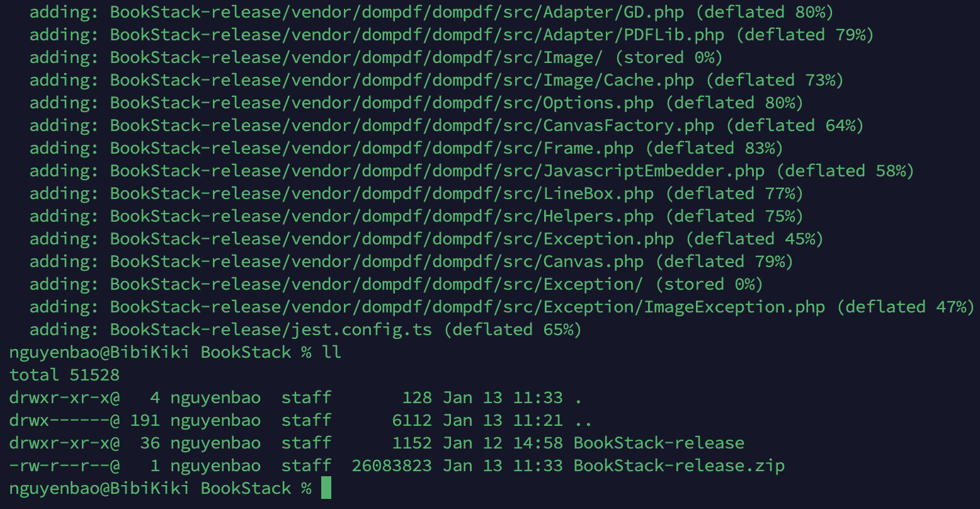Click the green cursor block at the prompt
This screenshot has width=980, height=509.
coord(326,488)
